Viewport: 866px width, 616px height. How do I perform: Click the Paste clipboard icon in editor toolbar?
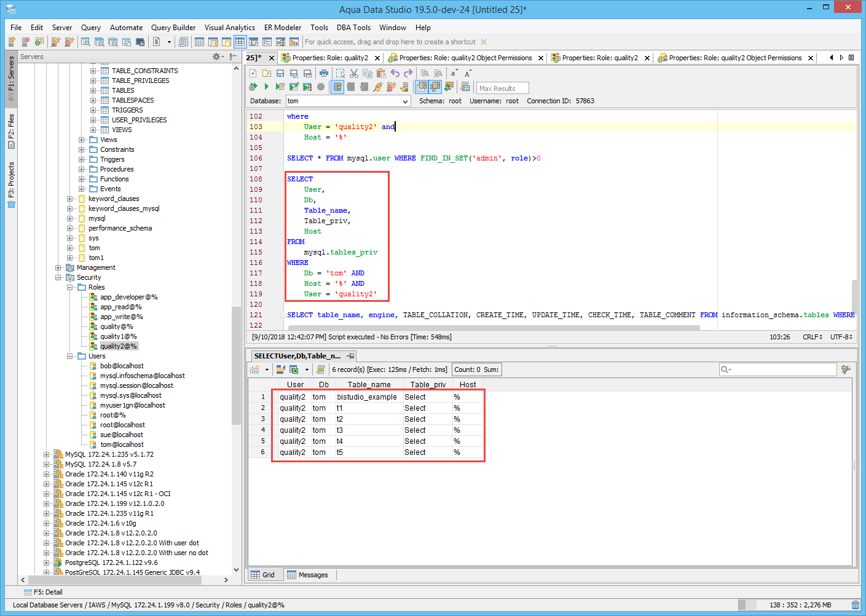coord(381,73)
